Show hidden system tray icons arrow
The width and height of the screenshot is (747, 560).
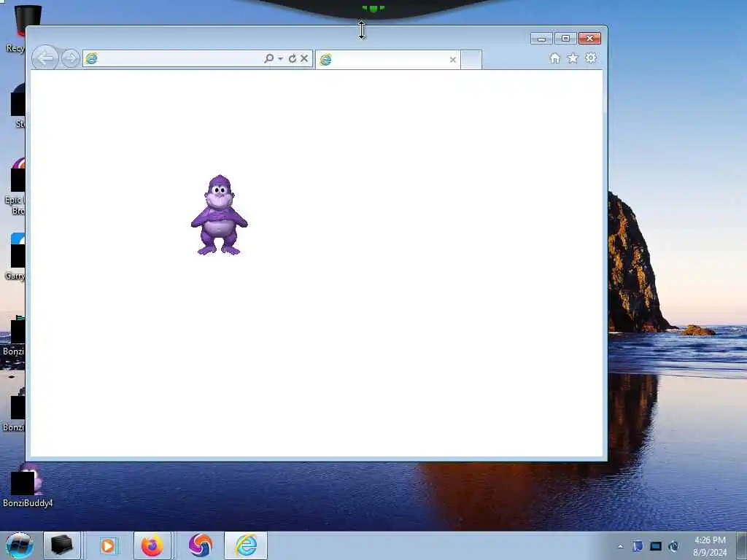pyautogui.click(x=620, y=546)
